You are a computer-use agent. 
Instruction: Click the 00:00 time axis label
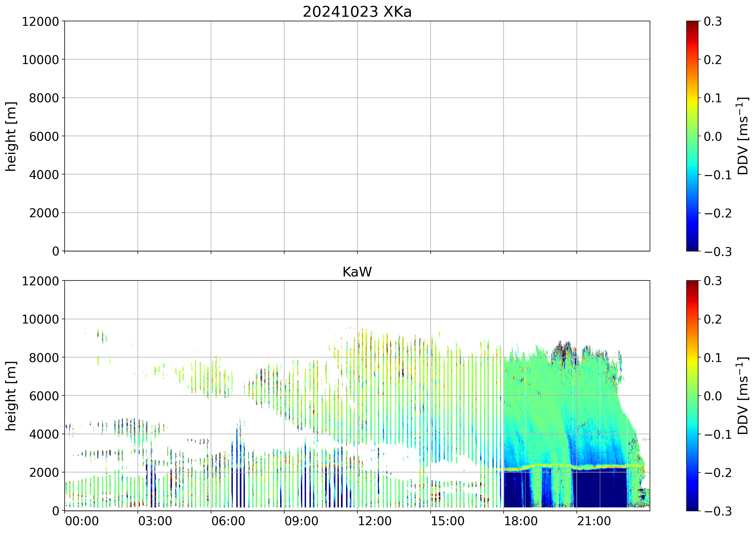(x=82, y=521)
